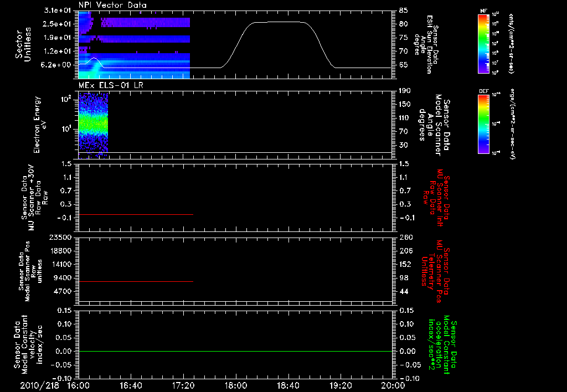Click the '20:00' time axis label

tap(393, 385)
